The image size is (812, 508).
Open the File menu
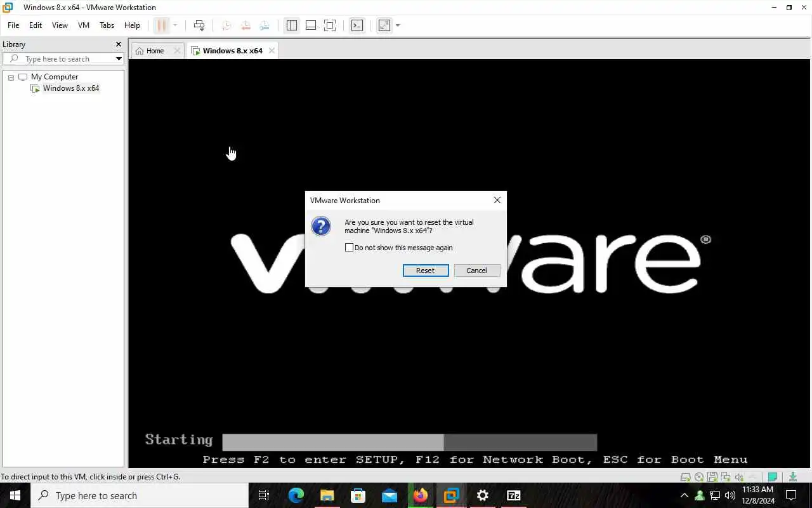pyautogui.click(x=13, y=25)
